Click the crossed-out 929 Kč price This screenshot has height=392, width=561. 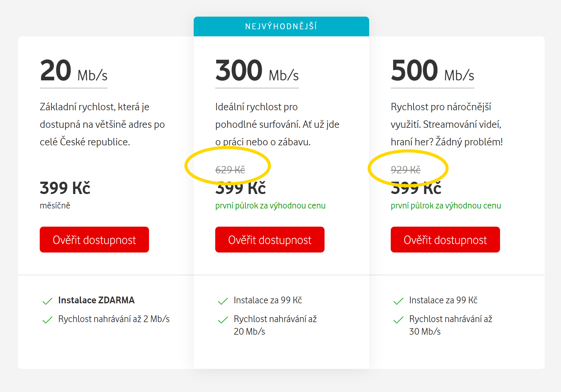406,170
